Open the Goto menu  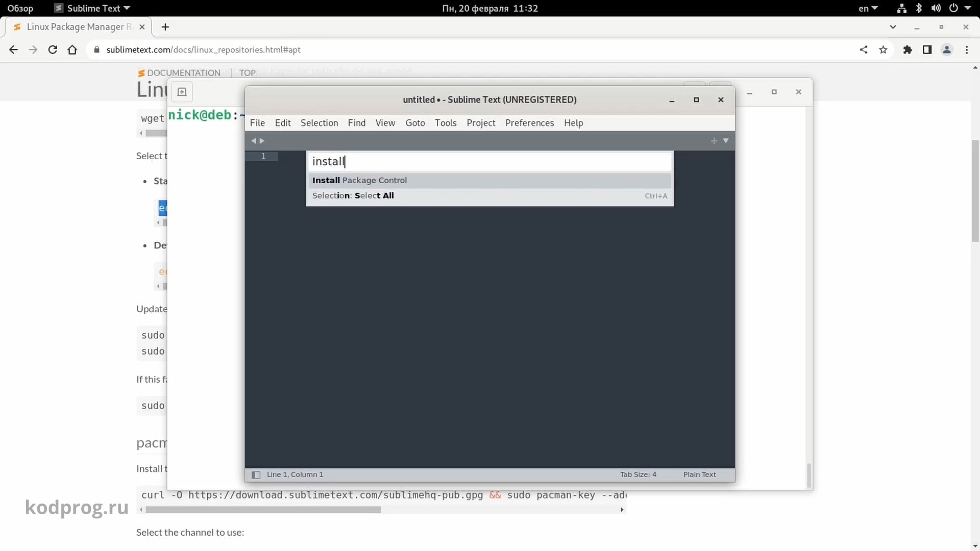[x=415, y=123]
